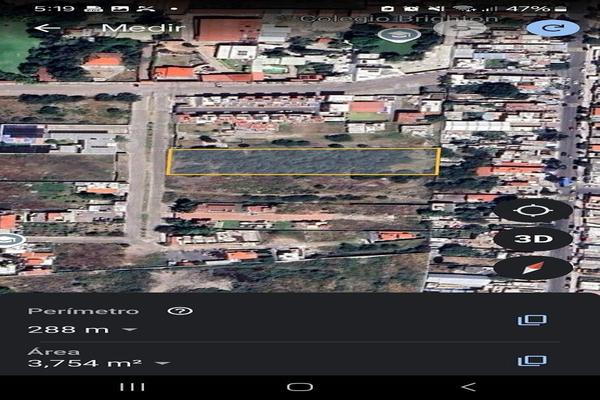Screen dimensions: 600x400
Task: Copy the area value
Action: 532,361
